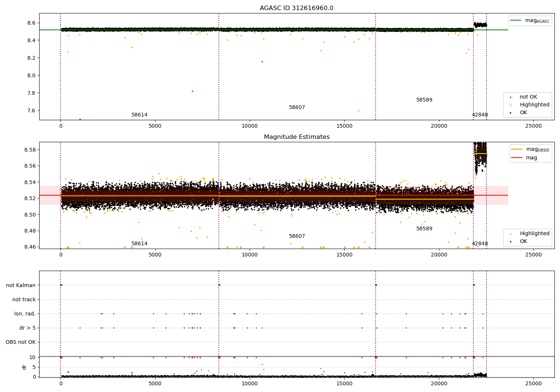
Task: Click the 8.6 y-axis tick in top plot
Action: point(31,23)
